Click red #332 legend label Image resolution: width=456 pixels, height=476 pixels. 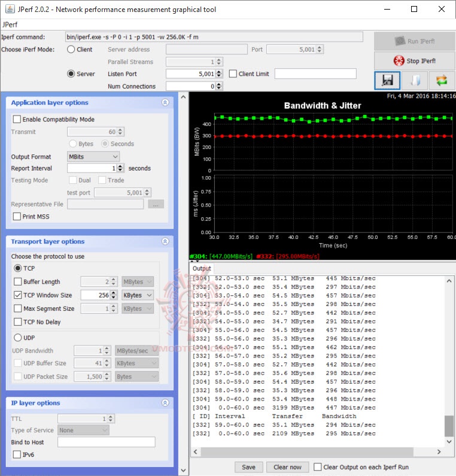tap(288, 256)
